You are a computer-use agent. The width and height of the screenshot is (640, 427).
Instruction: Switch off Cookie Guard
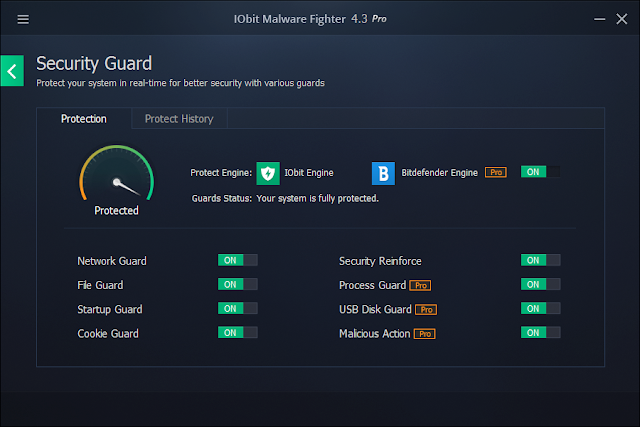[238, 333]
